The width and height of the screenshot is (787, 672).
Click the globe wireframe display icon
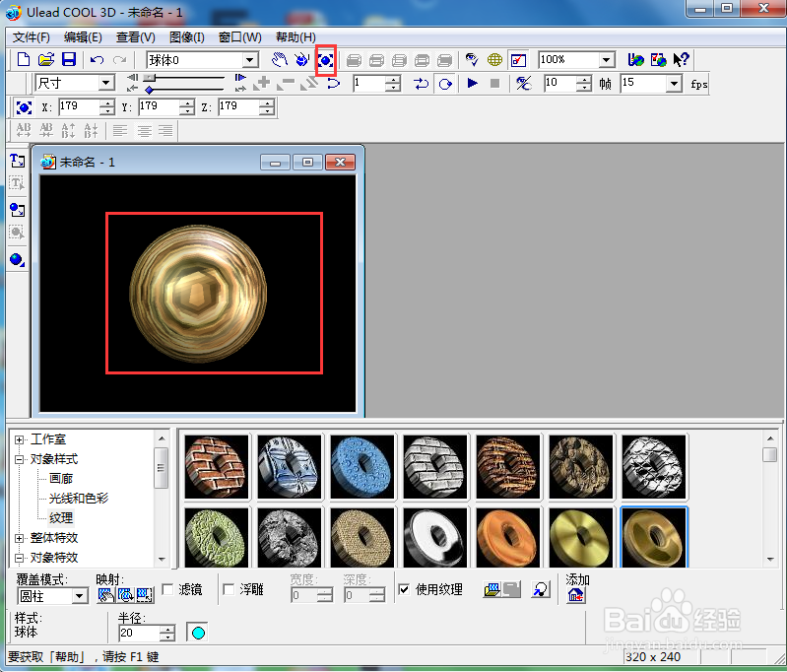(x=494, y=60)
